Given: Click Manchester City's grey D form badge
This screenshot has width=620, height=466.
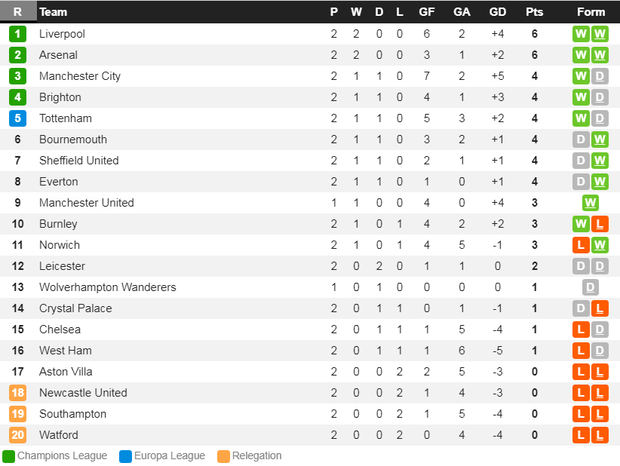Looking at the screenshot, I should click(x=600, y=76).
